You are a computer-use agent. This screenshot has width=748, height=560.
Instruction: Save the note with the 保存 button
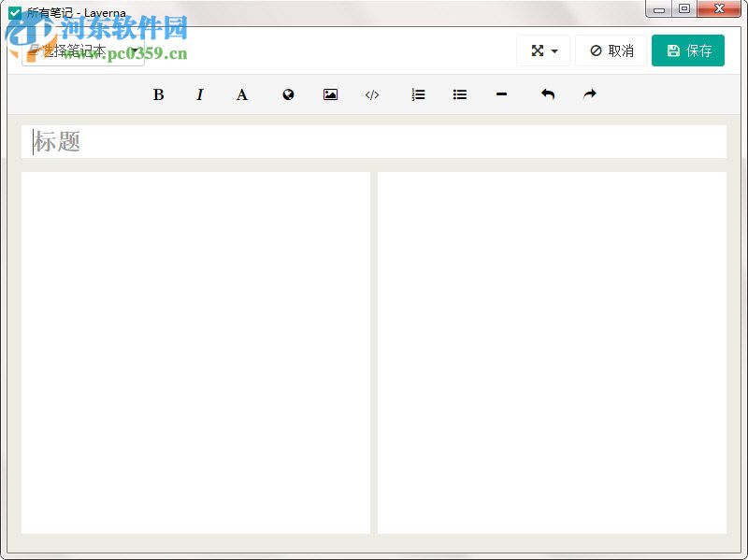(x=688, y=50)
